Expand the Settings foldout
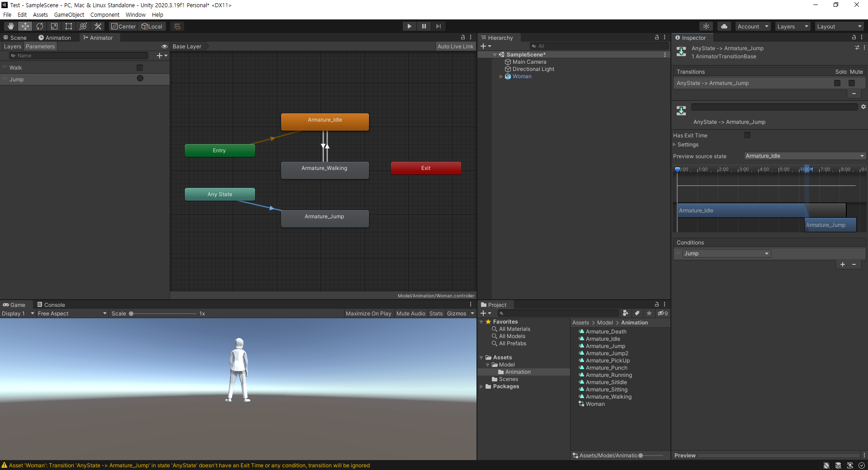868x470 pixels. (x=675, y=145)
